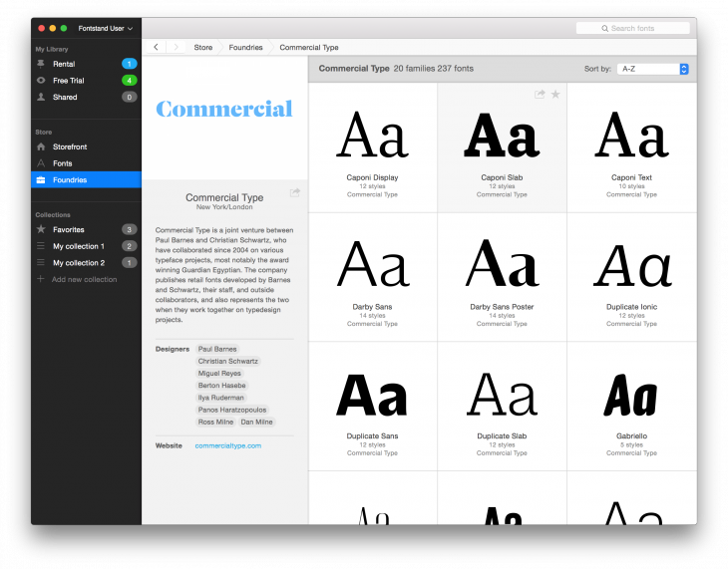Screen dimensions: 728x569
Task: Click Add new collection
Action: coord(84,280)
